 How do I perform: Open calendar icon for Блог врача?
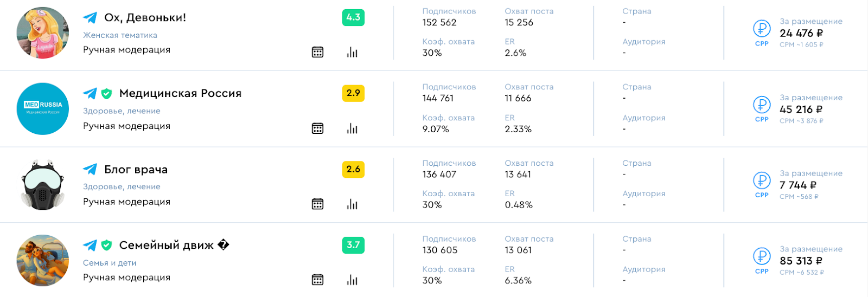tap(317, 204)
